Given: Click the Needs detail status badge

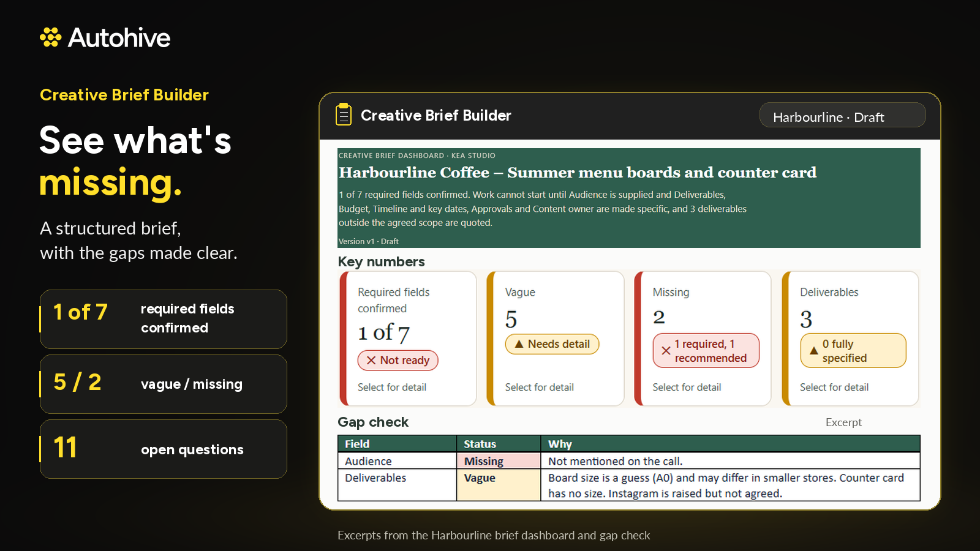Looking at the screenshot, I should (552, 344).
